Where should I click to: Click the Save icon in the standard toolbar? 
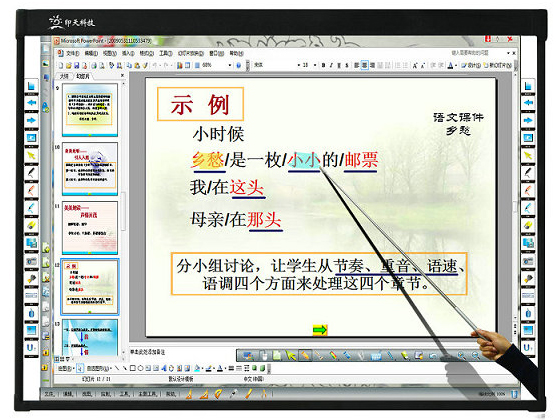pyautogui.click(x=76, y=65)
